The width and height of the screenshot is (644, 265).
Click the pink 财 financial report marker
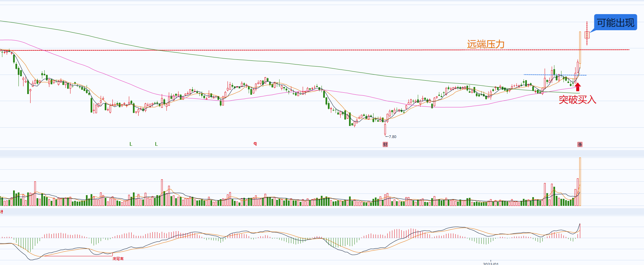(385, 144)
